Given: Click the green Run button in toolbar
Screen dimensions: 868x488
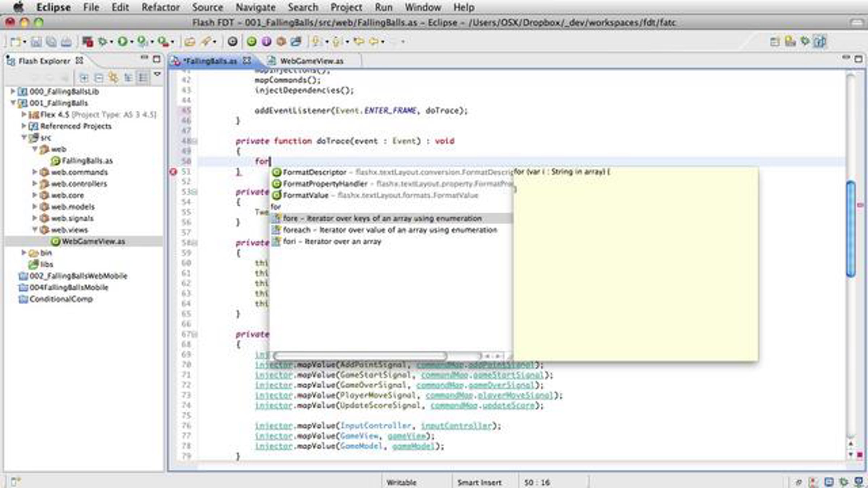Looking at the screenshot, I should (122, 42).
